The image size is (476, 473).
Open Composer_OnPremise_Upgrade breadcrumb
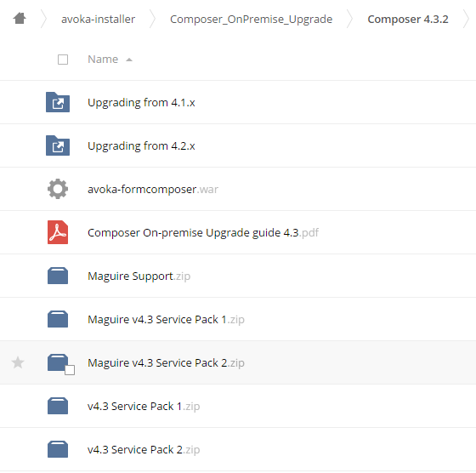[251, 19]
